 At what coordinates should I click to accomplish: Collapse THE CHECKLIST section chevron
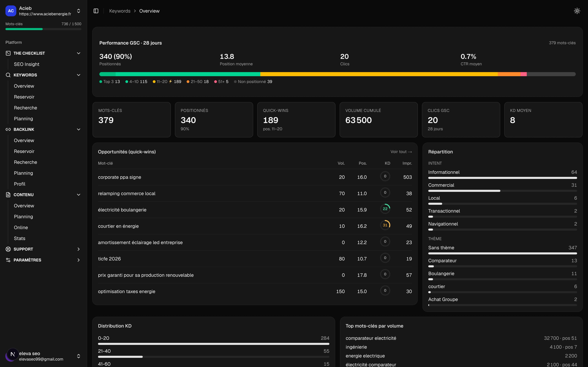pyautogui.click(x=78, y=53)
